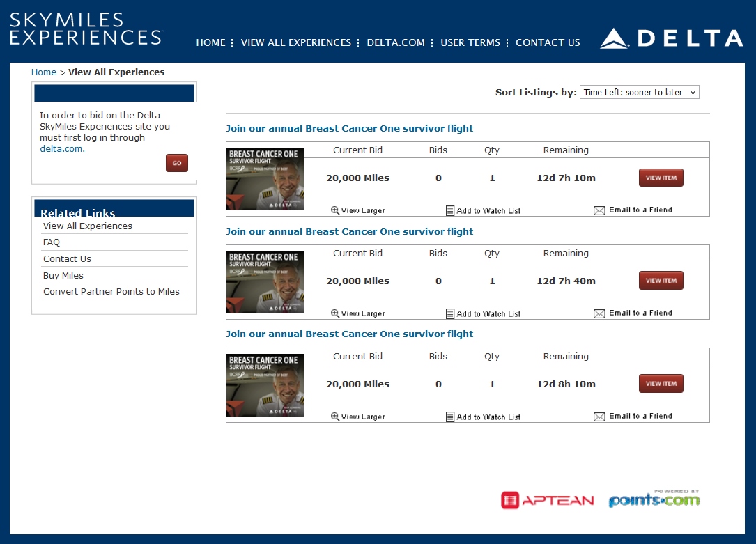Open the FAQ related link
Screen dimensions: 756x544
pos(52,242)
